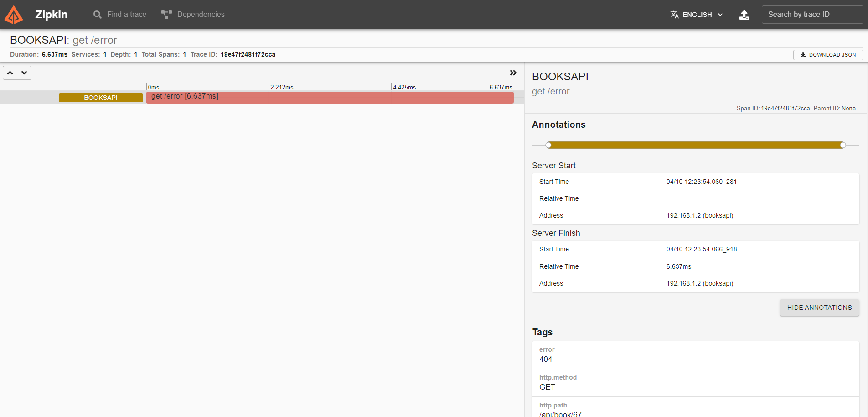Click the Server Start annotation marker
The image size is (868, 417).
[548, 145]
